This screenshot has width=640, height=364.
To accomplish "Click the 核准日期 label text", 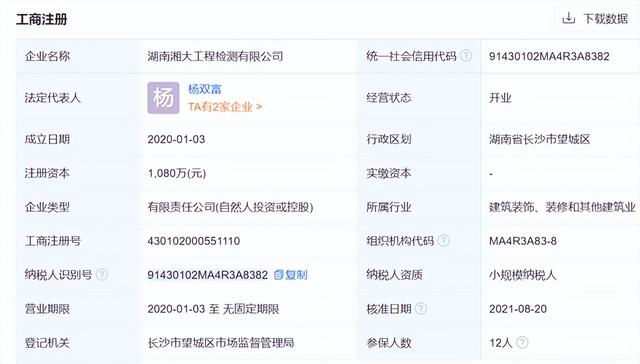I will (x=389, y=309).
